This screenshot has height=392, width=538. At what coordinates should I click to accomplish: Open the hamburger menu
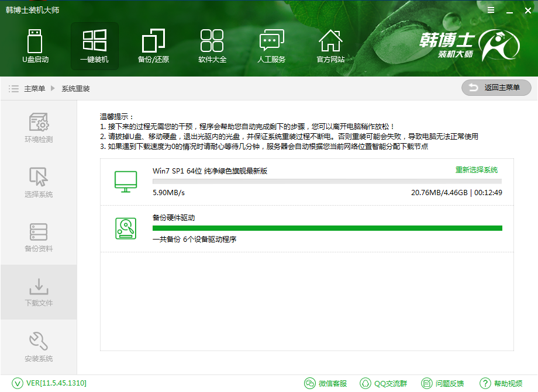pyautogui.click(x=490, y=10)
